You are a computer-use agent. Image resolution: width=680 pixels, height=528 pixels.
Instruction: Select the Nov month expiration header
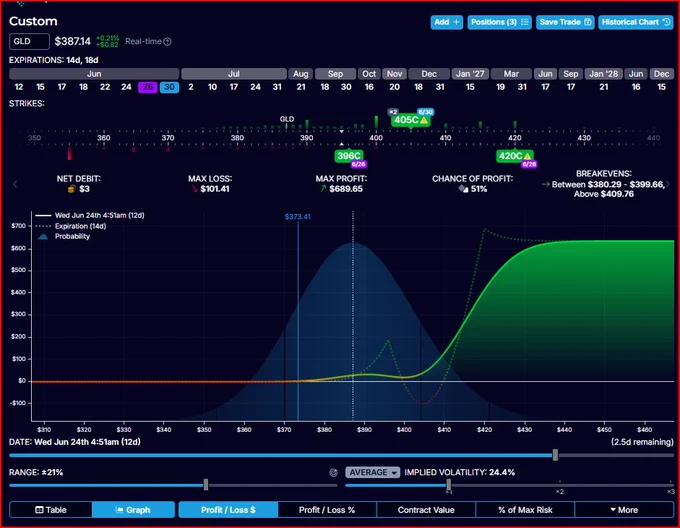click(394, 74)
